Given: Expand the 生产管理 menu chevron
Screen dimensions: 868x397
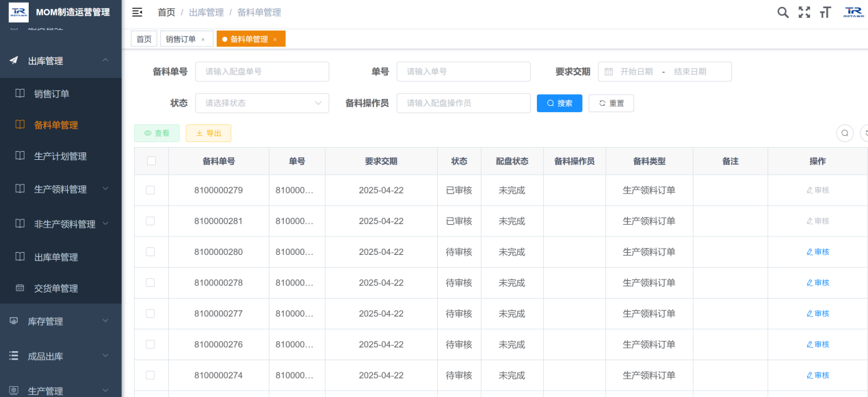Looking at the screenshot, I should click(x=105, y=391).
